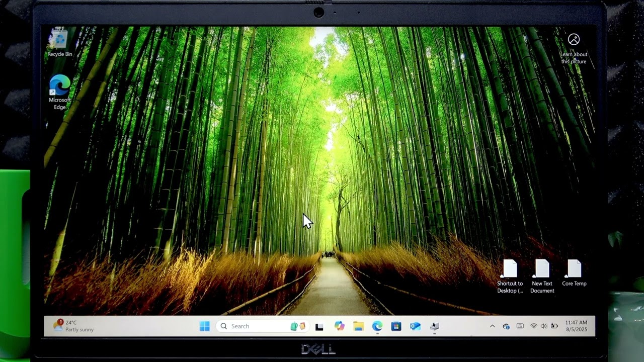Open Task View from the taskbar

319,326
